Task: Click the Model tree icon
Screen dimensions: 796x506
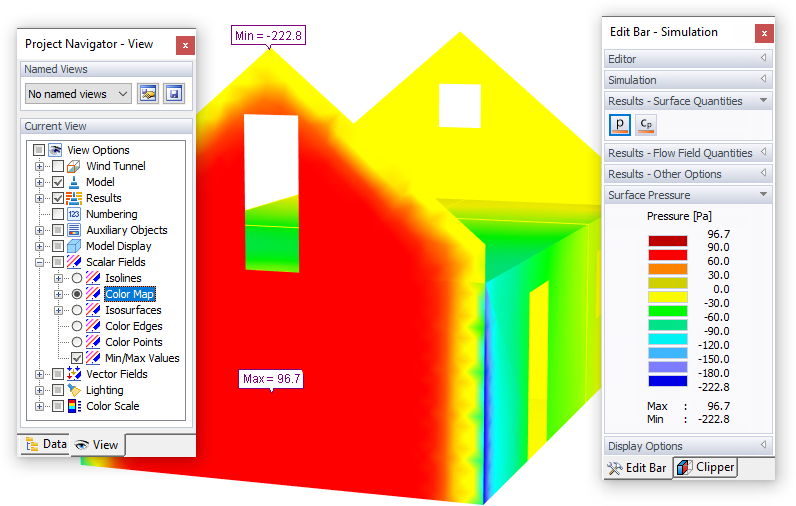Action: click(74, 182)
